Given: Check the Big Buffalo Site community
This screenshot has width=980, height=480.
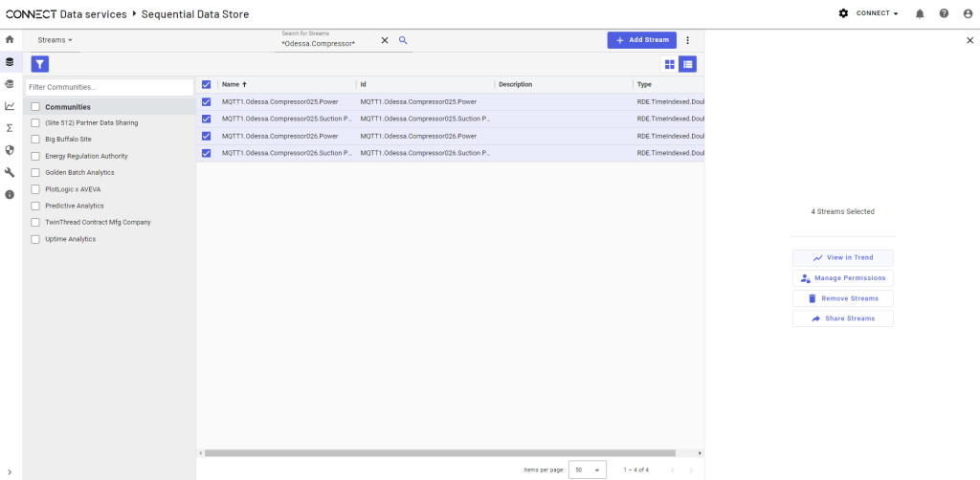Looking at the screenshot, I should click(35, 140).
